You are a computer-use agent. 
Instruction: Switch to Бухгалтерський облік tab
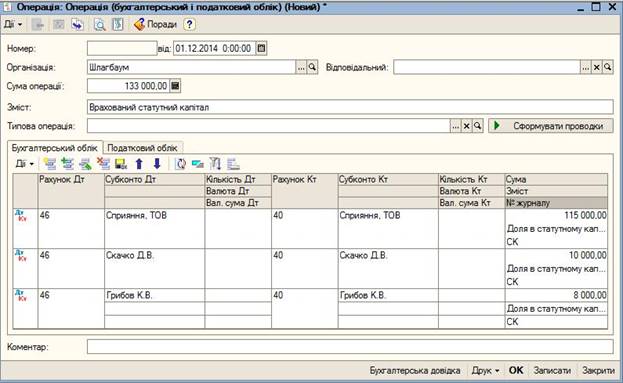coord(55,148)
